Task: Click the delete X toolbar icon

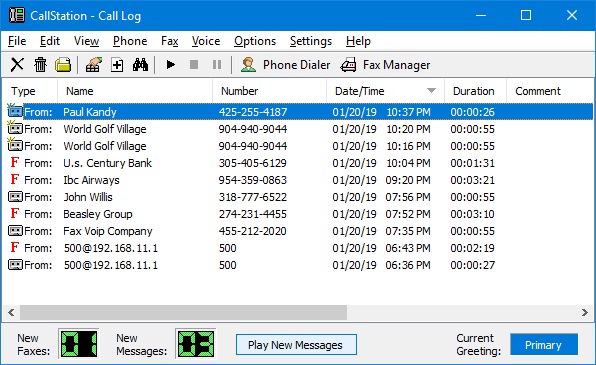Action: (17, 65)
